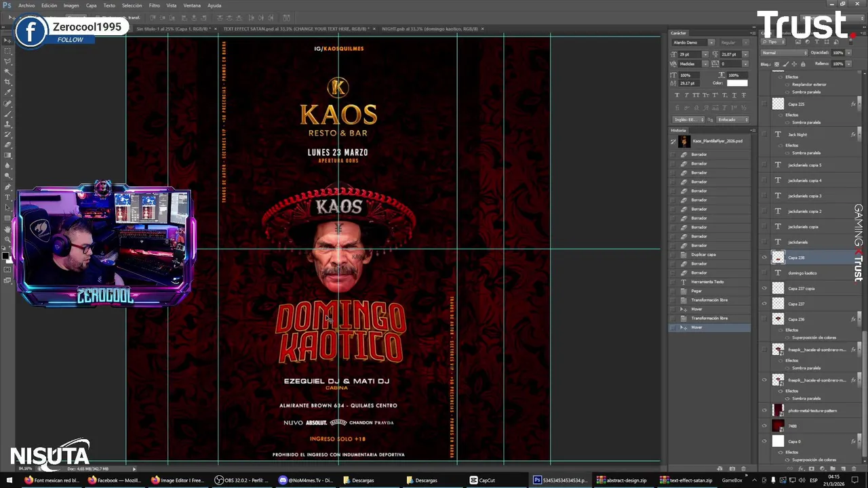The width and height of the screenshot is (868, 488).
Task: Select the Spot Healing Brush tool
Action: coord(7,103)
